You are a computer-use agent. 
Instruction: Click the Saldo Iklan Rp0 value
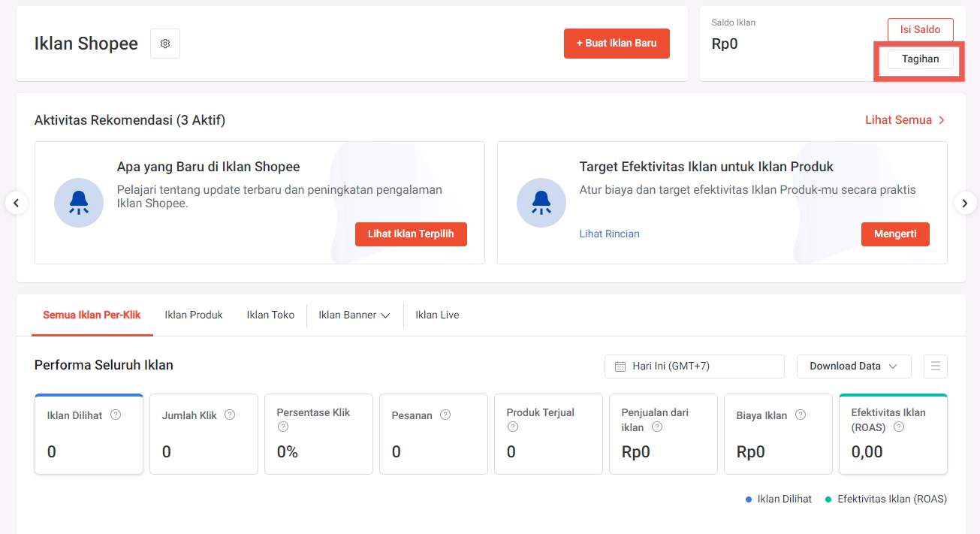[725, 44]
